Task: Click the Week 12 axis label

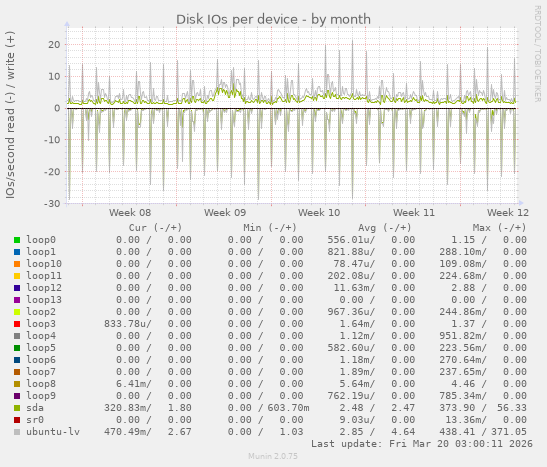Action: (508, 213)
